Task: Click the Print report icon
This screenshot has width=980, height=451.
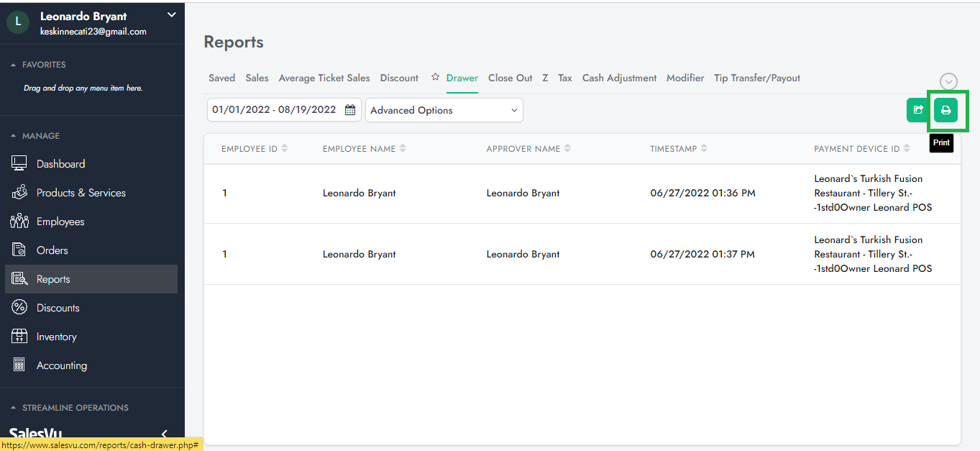Action: [945, 110]
